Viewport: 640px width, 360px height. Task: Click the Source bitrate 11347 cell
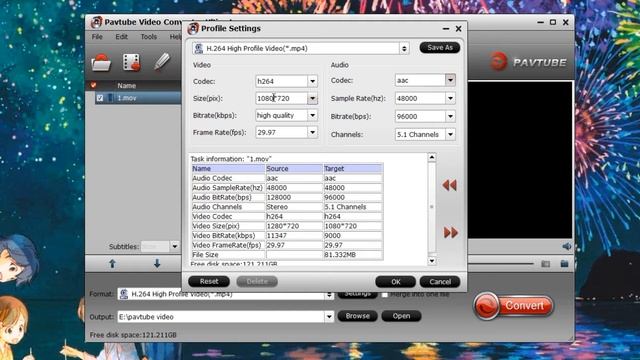pos(294,236)
